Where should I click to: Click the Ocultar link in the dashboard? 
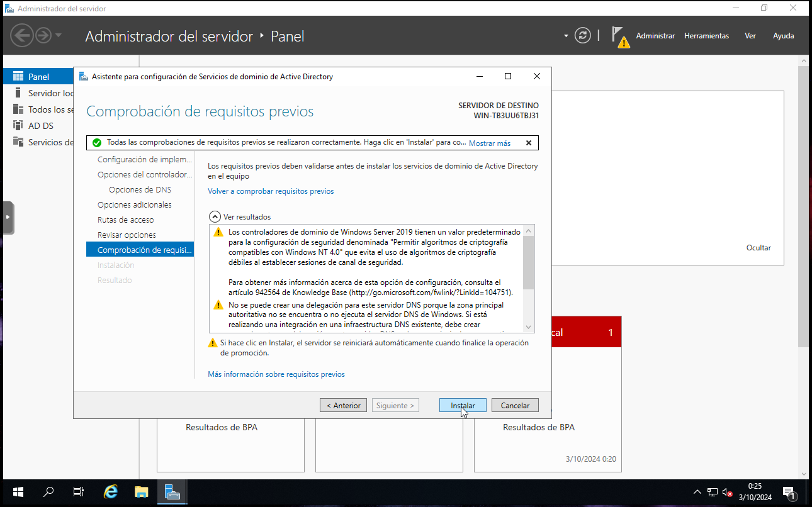click(x=758, y=248)
